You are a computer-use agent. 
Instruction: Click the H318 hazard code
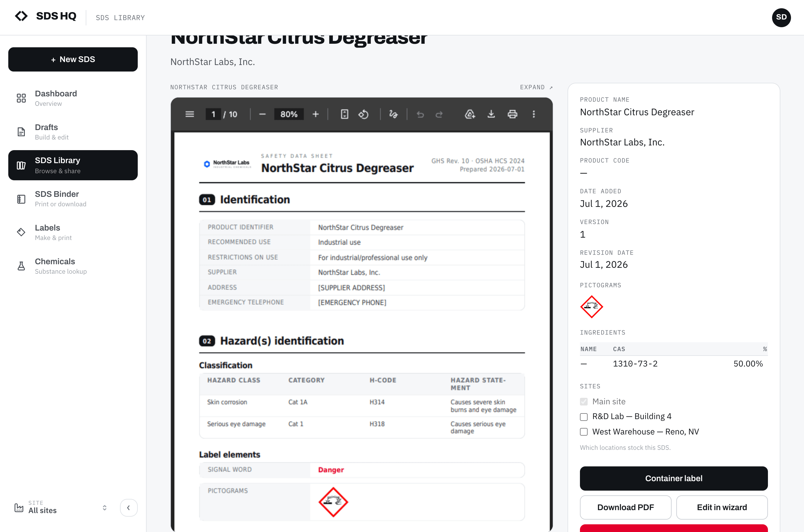point(377,424)
